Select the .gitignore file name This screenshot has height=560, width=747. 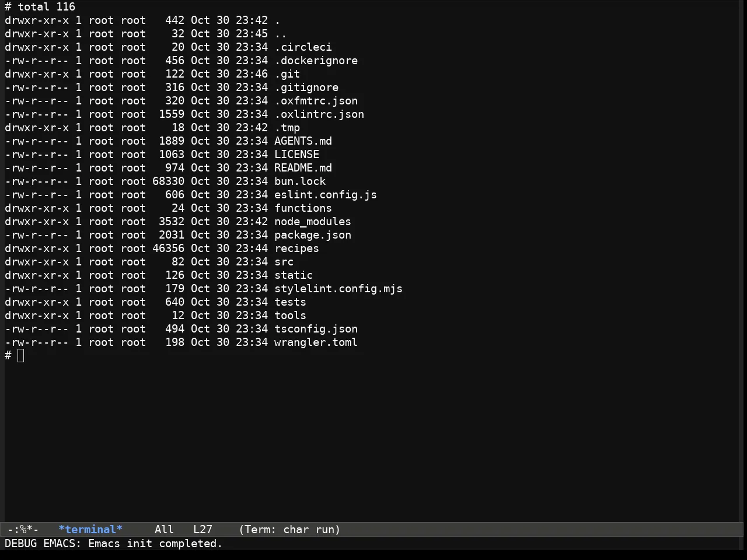(306, 87)
